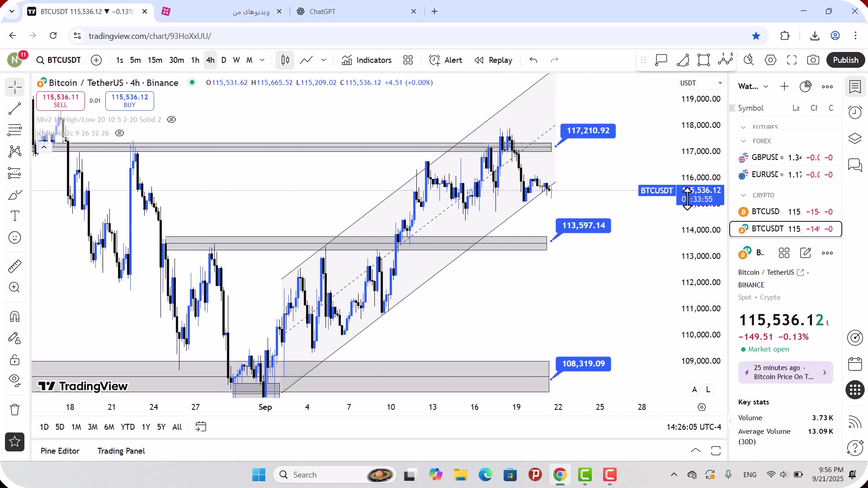Add symbol to the watchlist
Image resolution: width=868 pixels, height=488 pixels.
coord(784,86)
